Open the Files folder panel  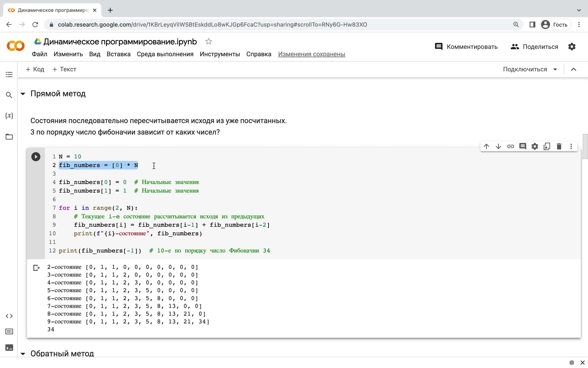pos(9,137)
